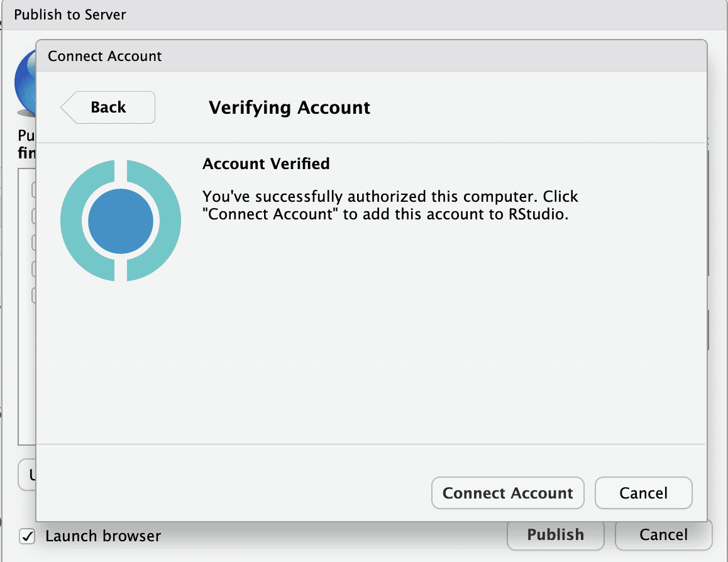The height and width of the screenshot is (562, 728).
Task: Enable the Launch browser checkbox
Action: (26, 536)
